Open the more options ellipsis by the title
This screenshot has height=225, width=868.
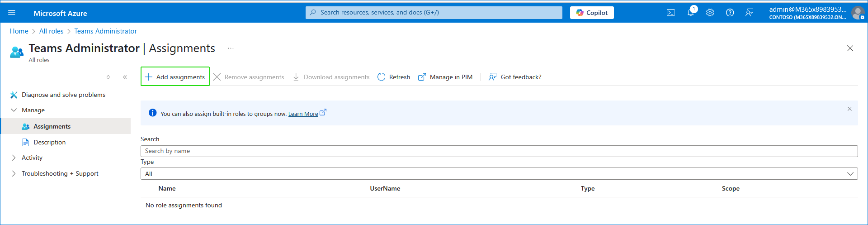[231, 48]
